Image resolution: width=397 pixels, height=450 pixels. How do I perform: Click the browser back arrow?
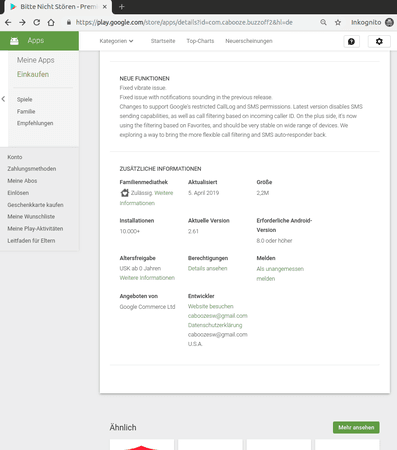tap(8, 22)
